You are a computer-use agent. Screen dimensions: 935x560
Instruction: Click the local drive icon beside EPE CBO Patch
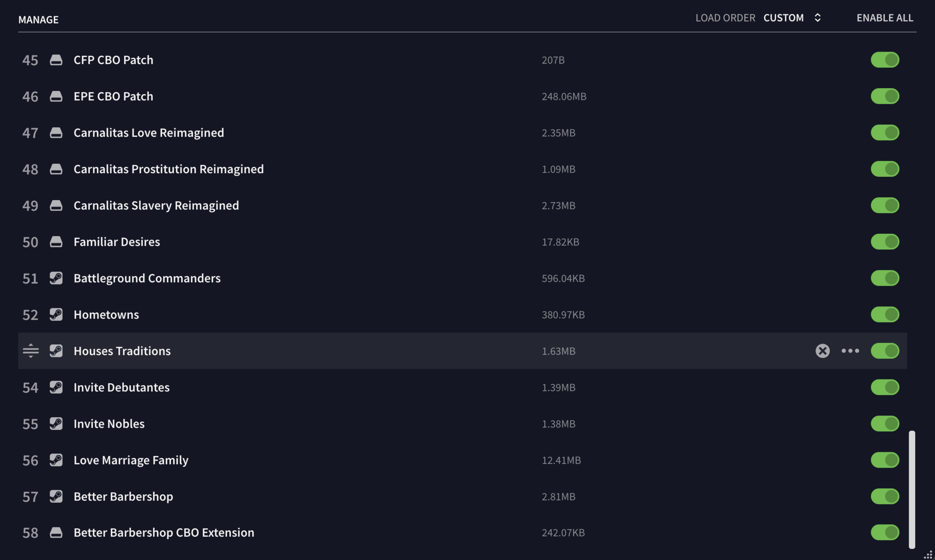(x=56, y=96)
